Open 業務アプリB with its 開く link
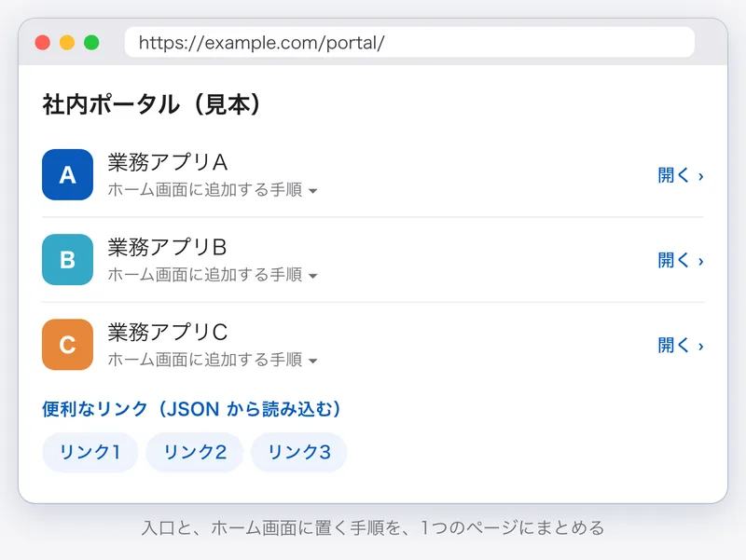Viewport: 746px width, 560px height. point(681,261)
